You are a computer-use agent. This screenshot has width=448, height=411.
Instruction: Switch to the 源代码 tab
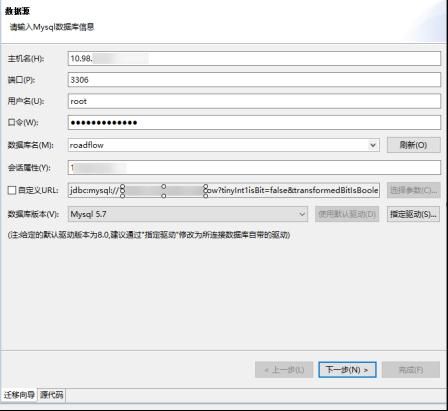(51, 395)
